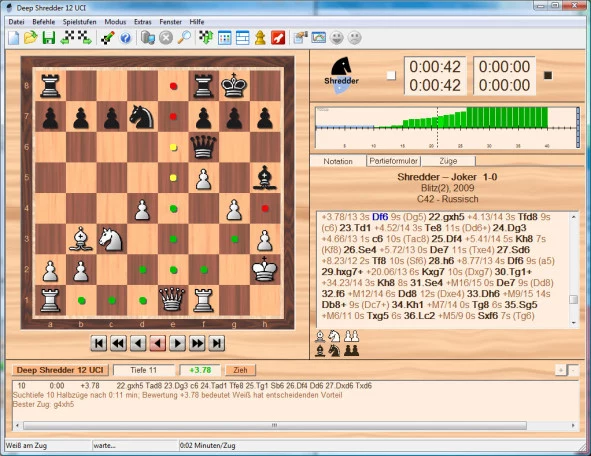
Task: Switch to the Züge tab
Action: pos(448,161)
